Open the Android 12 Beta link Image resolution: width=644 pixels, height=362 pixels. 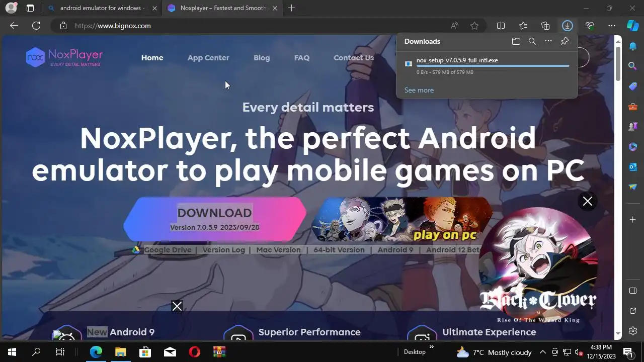(x=453, y=250)
